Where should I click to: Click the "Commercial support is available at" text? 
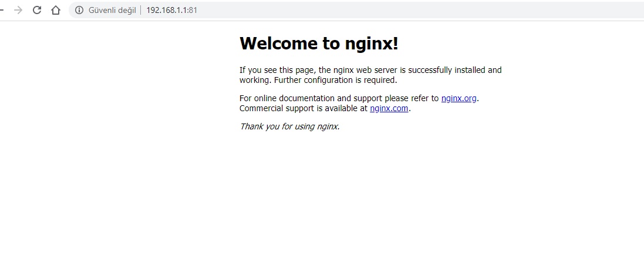point(304,109)
